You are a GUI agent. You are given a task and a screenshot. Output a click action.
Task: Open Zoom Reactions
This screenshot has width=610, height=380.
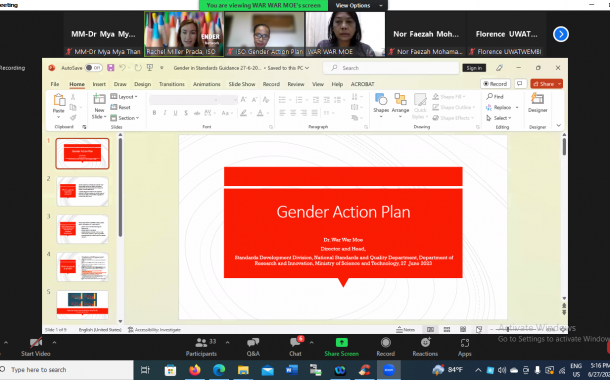pos(425,347)
